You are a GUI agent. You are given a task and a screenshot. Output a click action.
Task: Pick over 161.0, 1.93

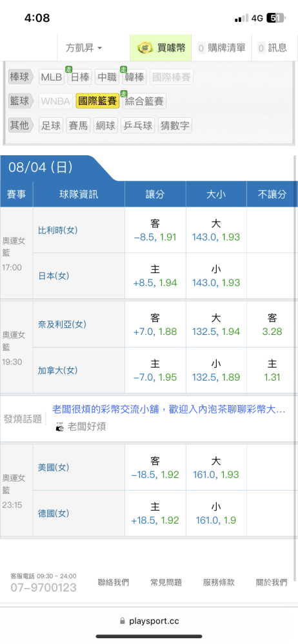point(216,468)
